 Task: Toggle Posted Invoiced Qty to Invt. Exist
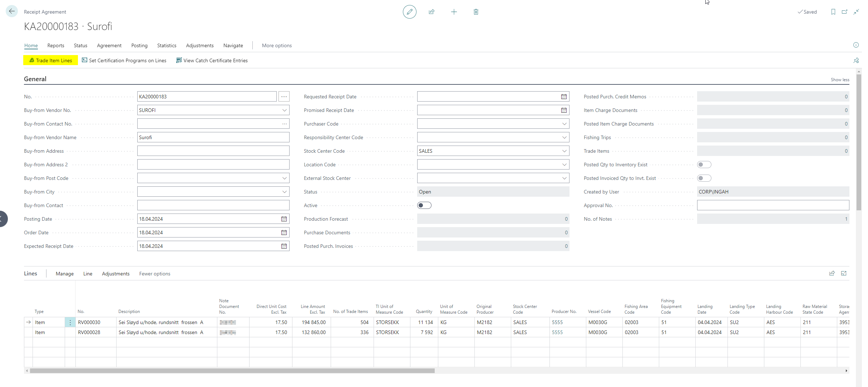click(704, 178)
